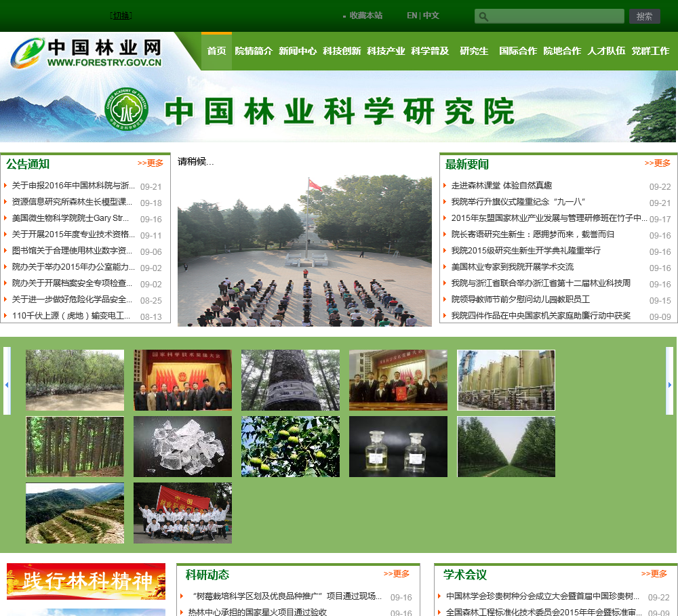Click the Chinese Academy of Forestry emblem
678x616 pixels.
click(126, 109)
